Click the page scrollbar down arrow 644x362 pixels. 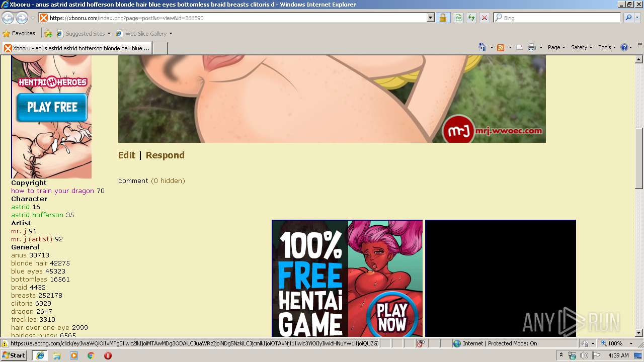click(x=639, y=333)
